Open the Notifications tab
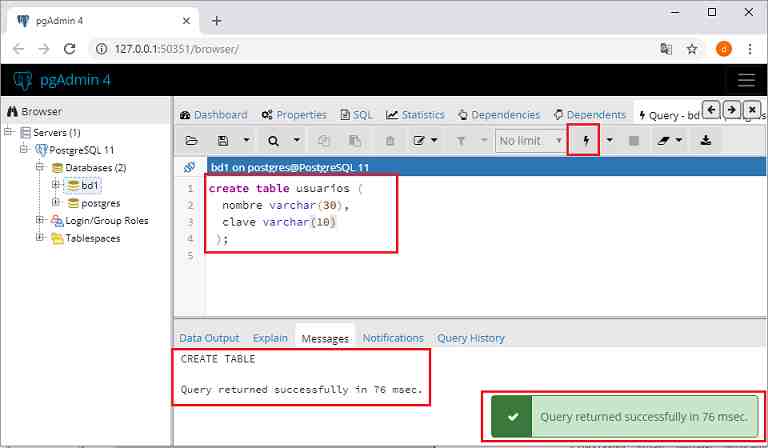 tap(393, 338)
